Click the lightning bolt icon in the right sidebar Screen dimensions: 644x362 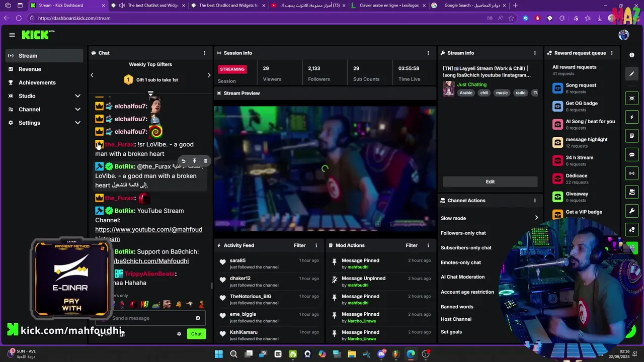[x=632, y=117]
